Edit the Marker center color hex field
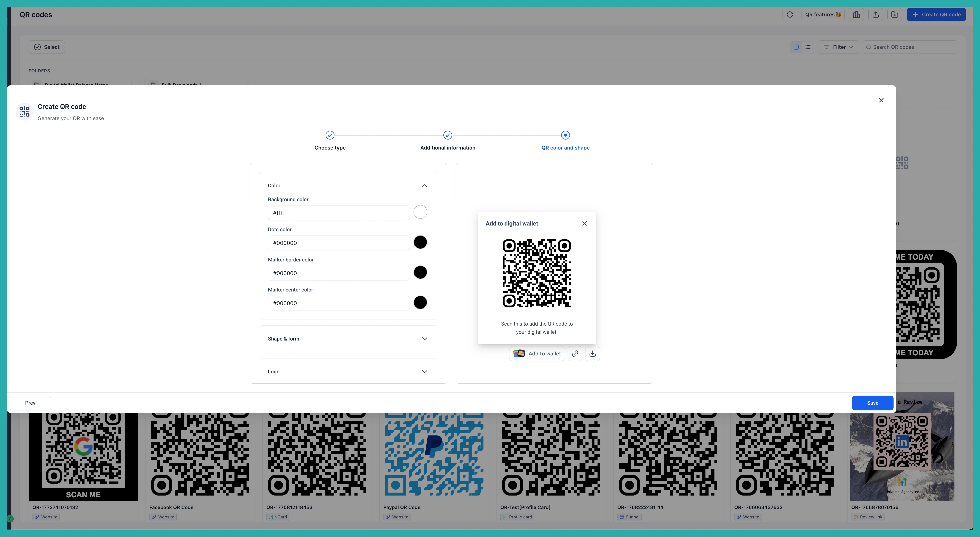The width and height of the screenshot is (980, 537). 339,303
